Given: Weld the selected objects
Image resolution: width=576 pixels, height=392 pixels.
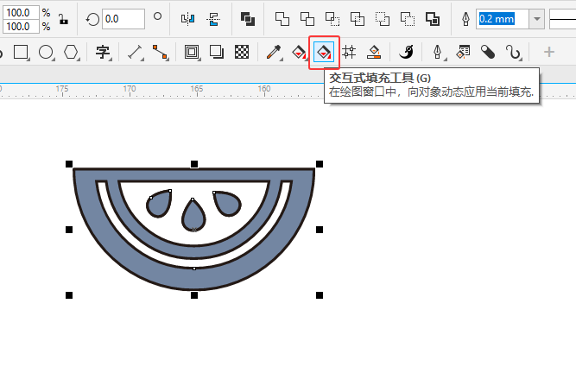Looking at the screenshot, I should click(282, 18).
